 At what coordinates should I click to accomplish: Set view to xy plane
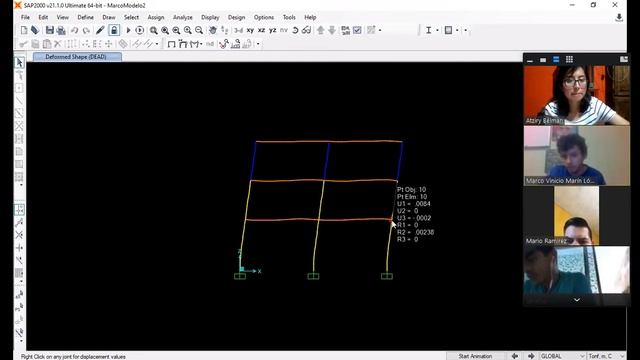(250, 30)
